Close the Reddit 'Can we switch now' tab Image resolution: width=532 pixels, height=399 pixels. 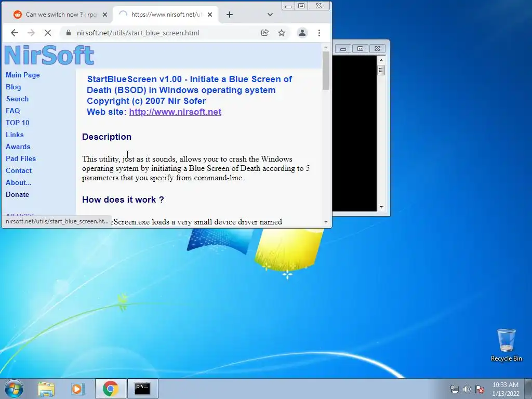(105, 15)
